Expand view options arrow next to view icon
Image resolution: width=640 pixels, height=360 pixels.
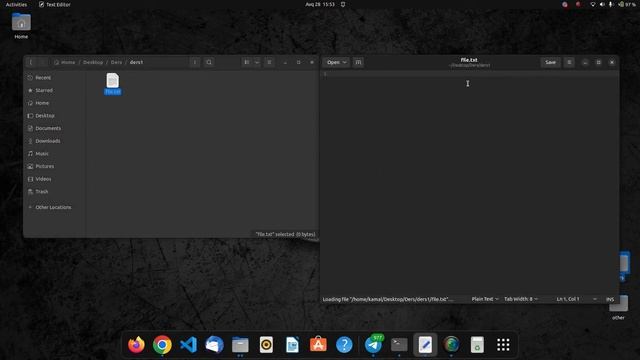click(x=257, y=62)
